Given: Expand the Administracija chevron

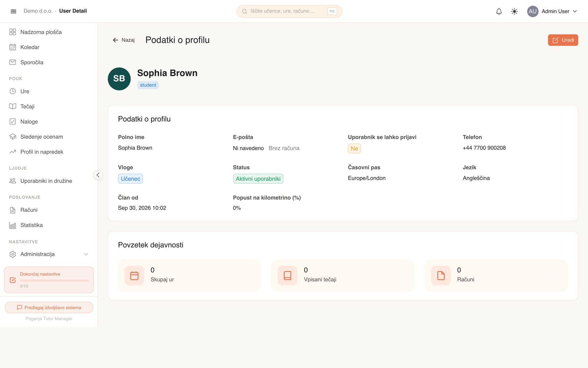Looking at the screenshot, I should 86,254.
